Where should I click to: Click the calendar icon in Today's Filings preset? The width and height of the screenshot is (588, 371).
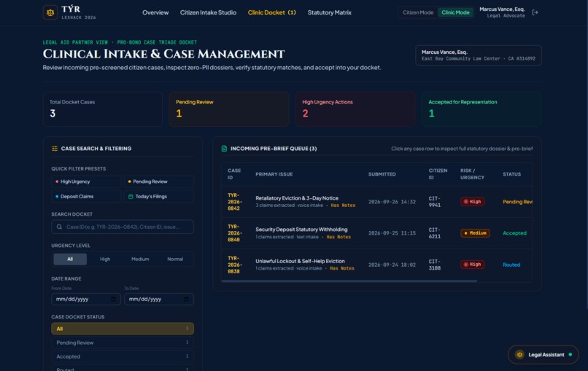(131, 196)
